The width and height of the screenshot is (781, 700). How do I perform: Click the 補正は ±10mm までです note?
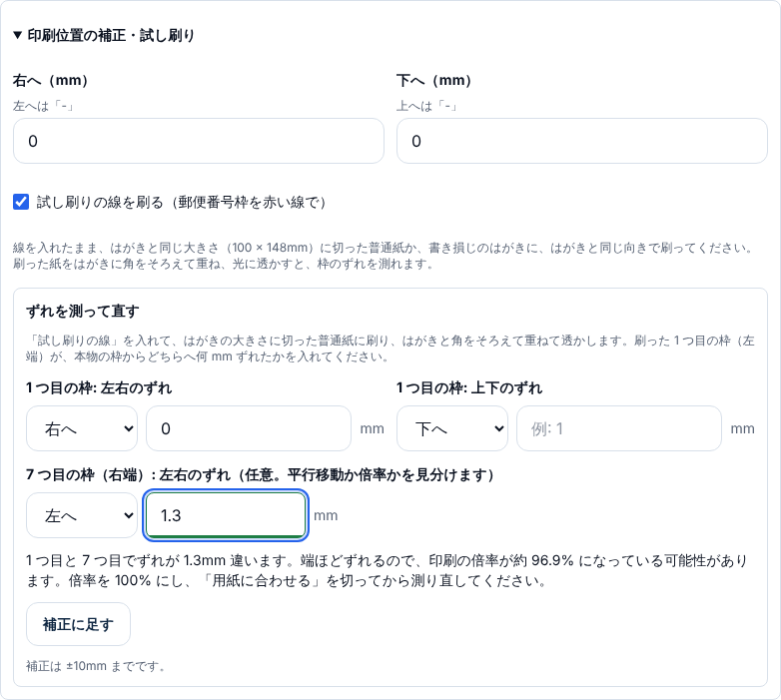coord(96,666)
